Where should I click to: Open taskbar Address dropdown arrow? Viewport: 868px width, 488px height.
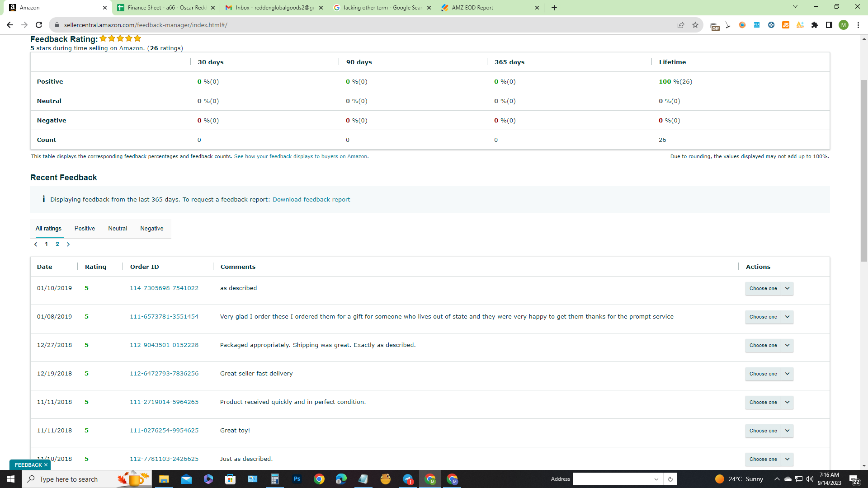[656, 479]
